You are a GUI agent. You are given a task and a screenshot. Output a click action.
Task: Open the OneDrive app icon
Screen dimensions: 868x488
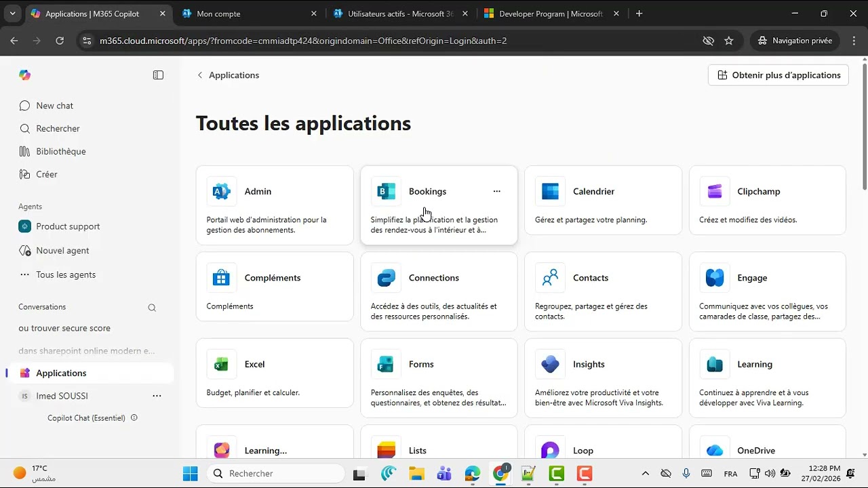pos(714,448)
